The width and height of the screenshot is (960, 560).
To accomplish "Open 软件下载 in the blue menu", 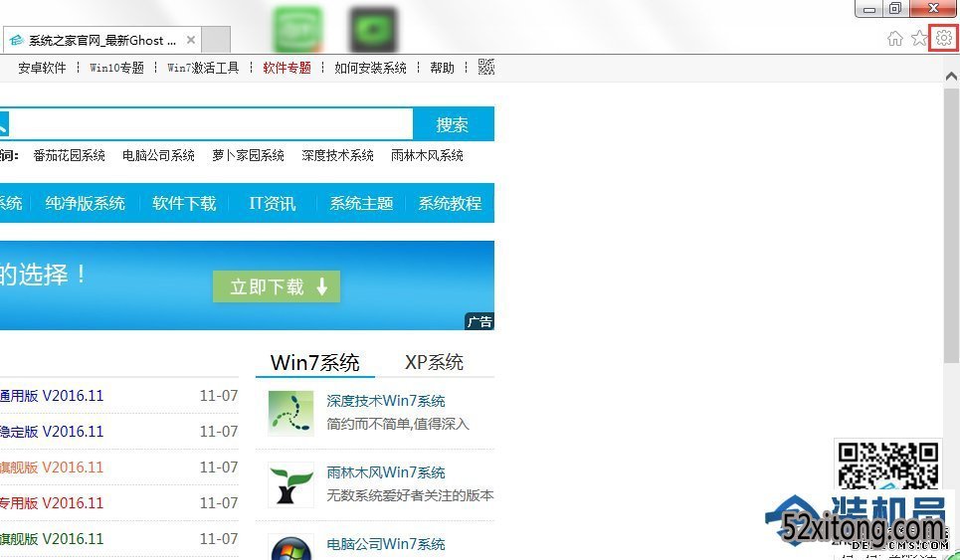I will tap(184, 203).
